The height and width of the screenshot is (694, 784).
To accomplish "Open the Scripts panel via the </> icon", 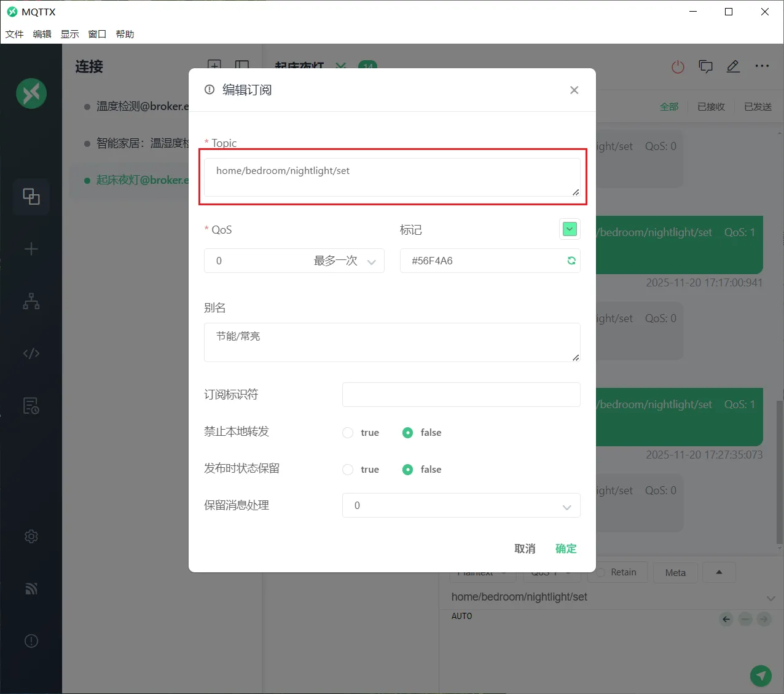I will [31, 353].
